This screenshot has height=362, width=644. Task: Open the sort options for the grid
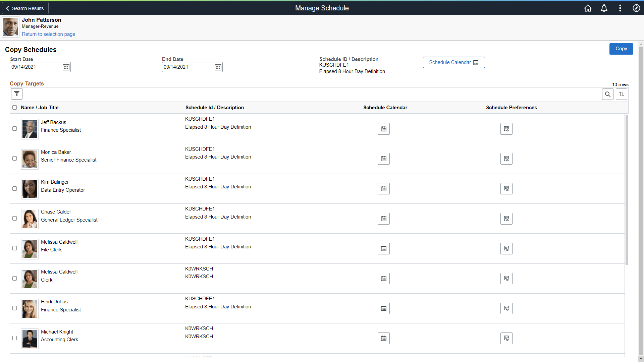click(x=622, y=94)
